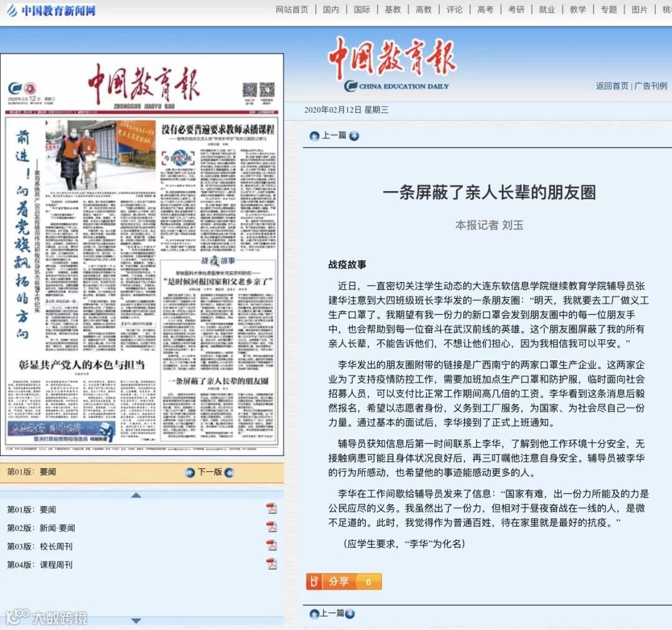Viewport: 672px width, 630px height.
Task: Click current page label 第01版：要闻 in orange bar
Action: tap(32, 472)
